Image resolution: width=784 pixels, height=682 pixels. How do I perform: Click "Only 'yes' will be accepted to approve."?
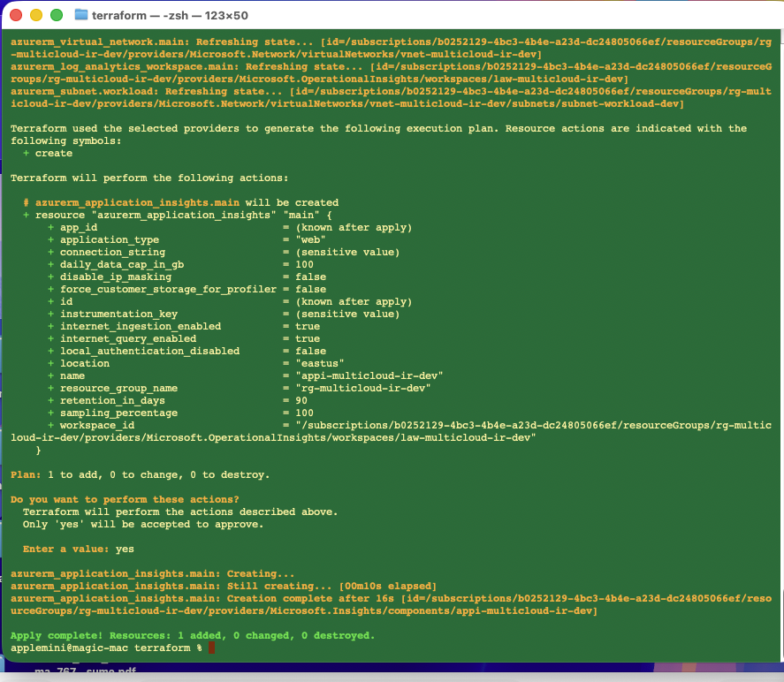pos(143,524)
